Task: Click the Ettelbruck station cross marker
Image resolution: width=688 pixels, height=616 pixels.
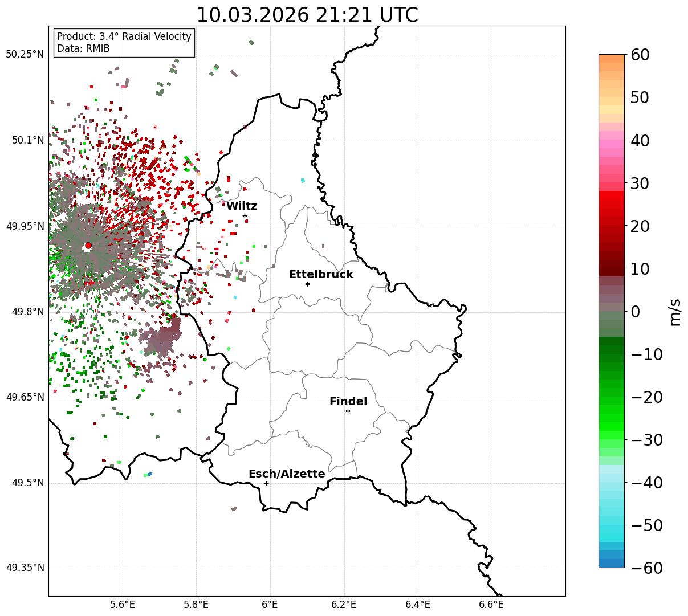Action: [307, 284]
